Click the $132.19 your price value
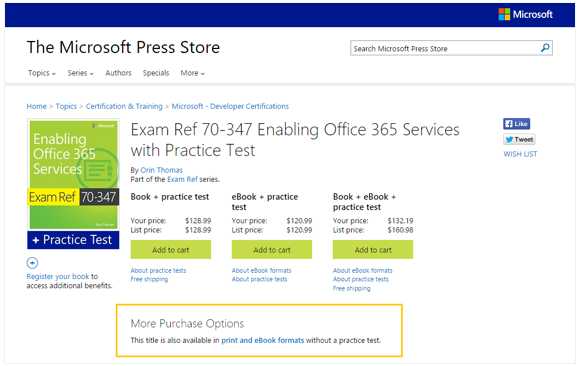The width and height of the screenshot is (580, 366). tap(400, 221)
